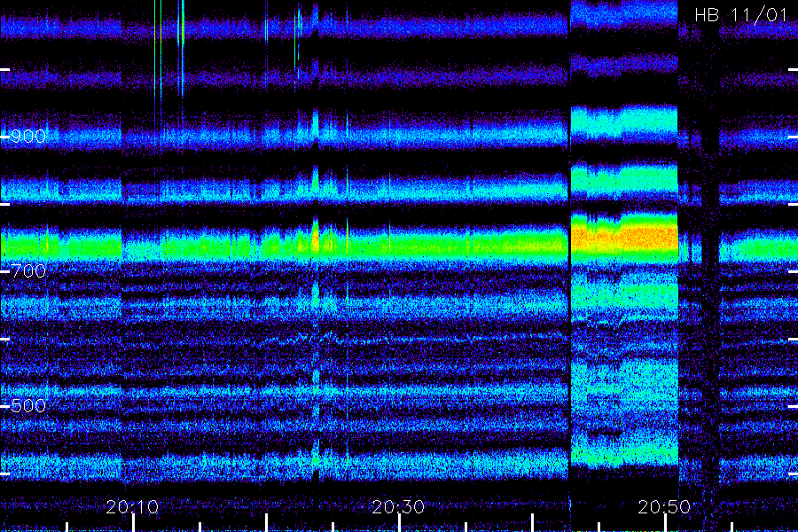Click the 20:50 time axis label
798x532 pixels.
point(664,507)
